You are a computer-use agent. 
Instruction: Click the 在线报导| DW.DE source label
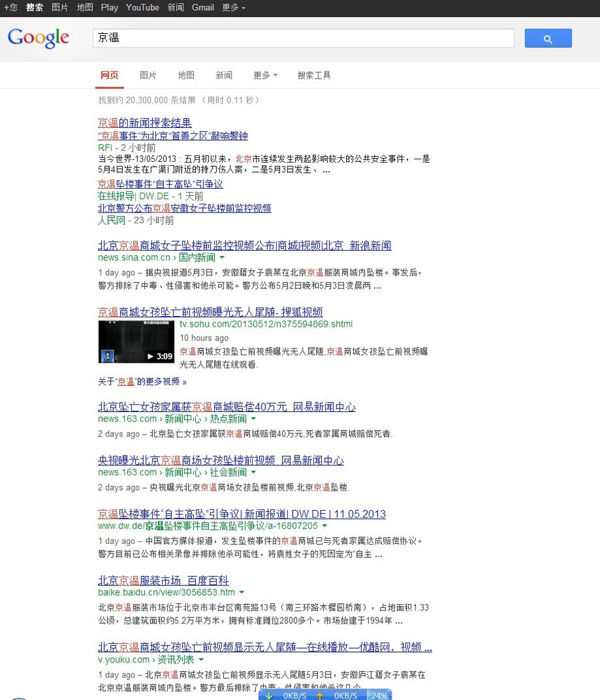133,196
